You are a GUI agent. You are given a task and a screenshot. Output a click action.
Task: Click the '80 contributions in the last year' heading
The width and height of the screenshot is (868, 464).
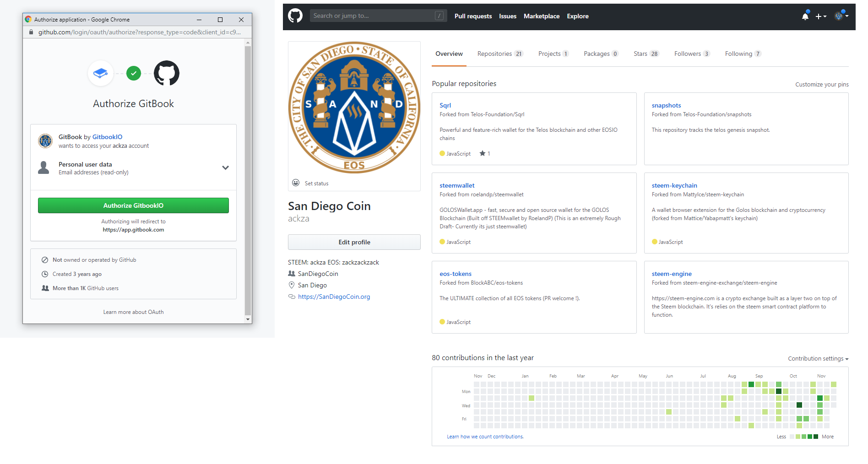[483, 358]
